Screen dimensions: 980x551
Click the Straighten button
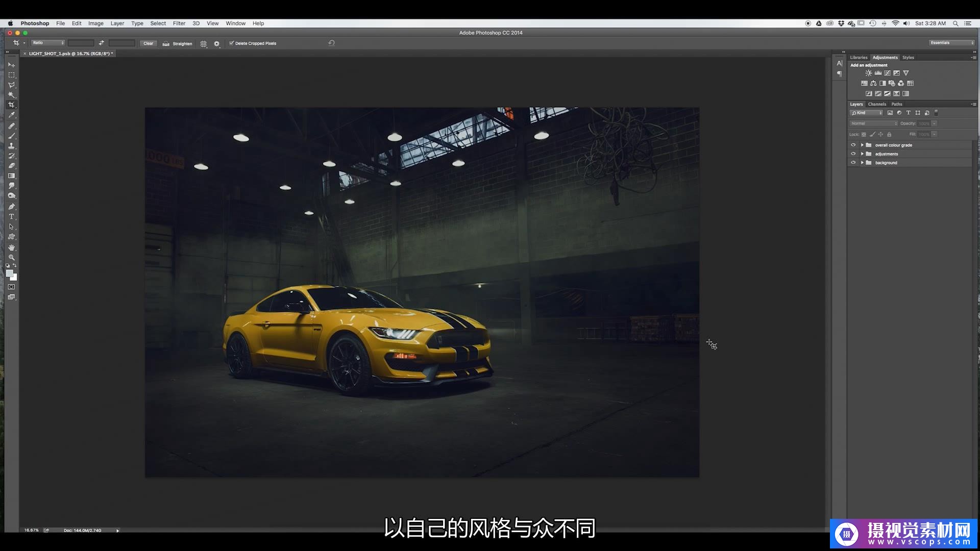tap(178, 43)
